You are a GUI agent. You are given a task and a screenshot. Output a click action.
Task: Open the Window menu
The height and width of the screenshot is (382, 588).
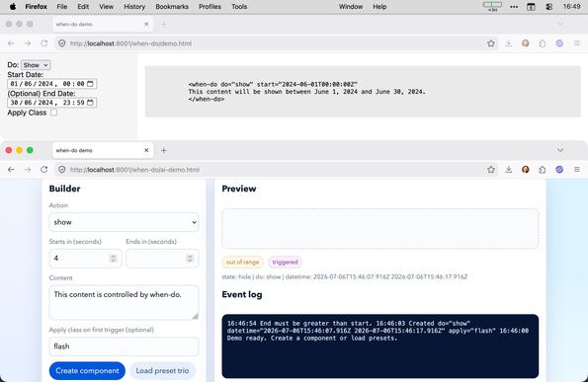[x=351, y=7]
